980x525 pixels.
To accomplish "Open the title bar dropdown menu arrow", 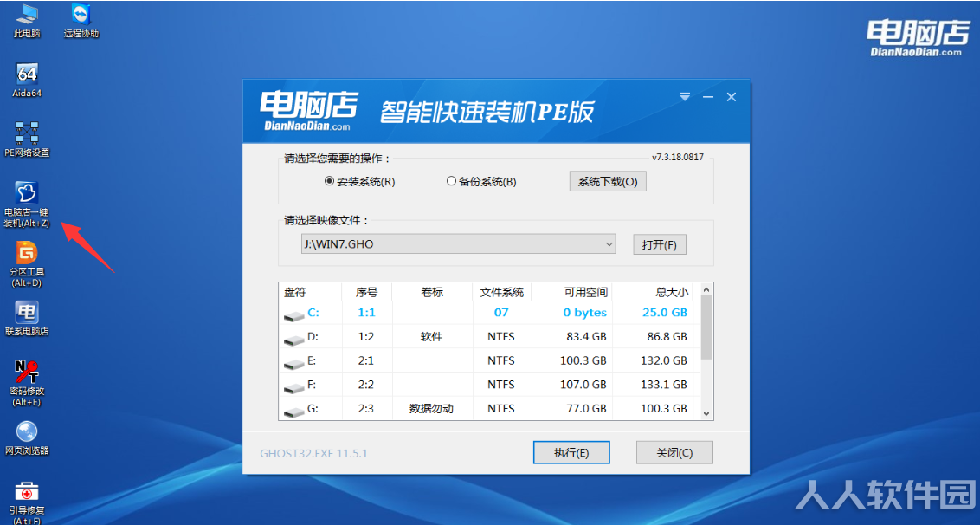I will [x=685, y=97].
